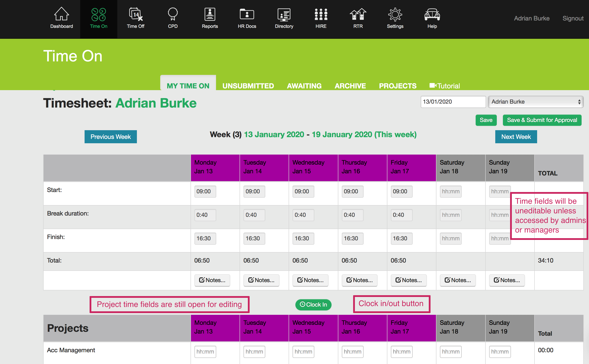Open Notes for Monday Jan 13

(212, 280)
